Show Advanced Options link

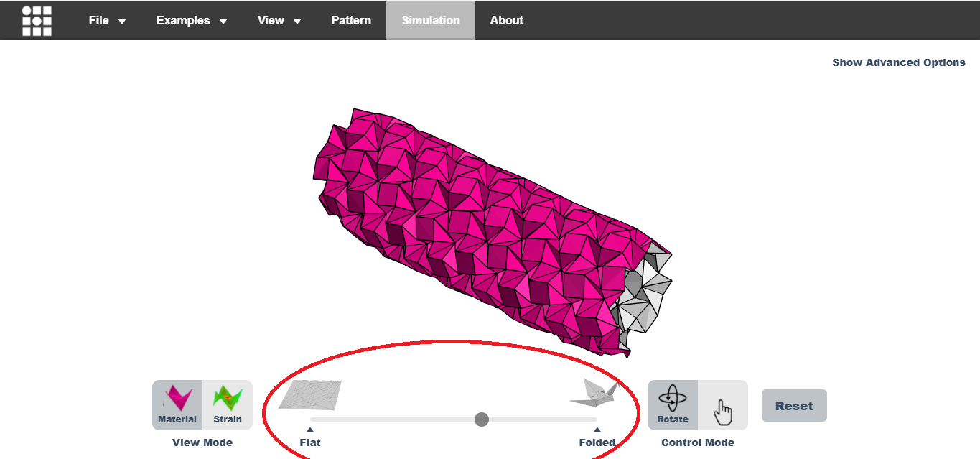click(899, 62)
